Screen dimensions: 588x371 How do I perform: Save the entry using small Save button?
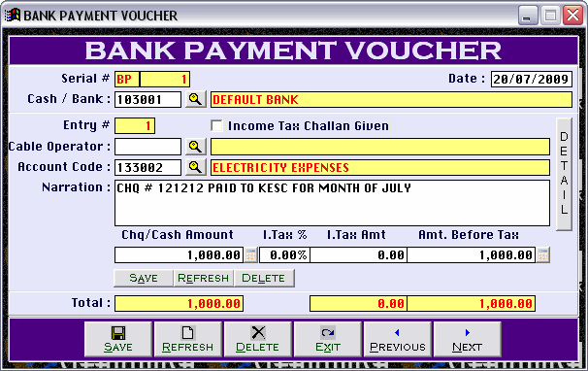pyautogui.click(x=144, y=278)
